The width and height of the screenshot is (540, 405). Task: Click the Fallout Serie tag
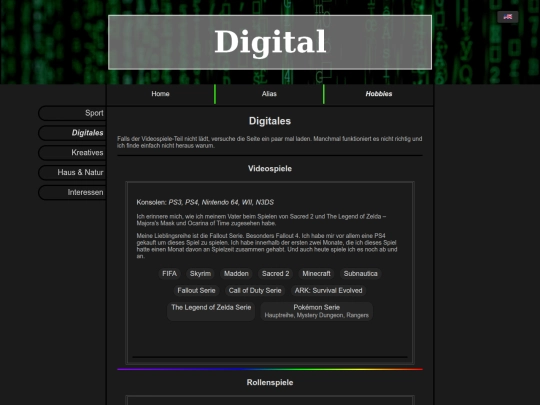pos(196,290)
